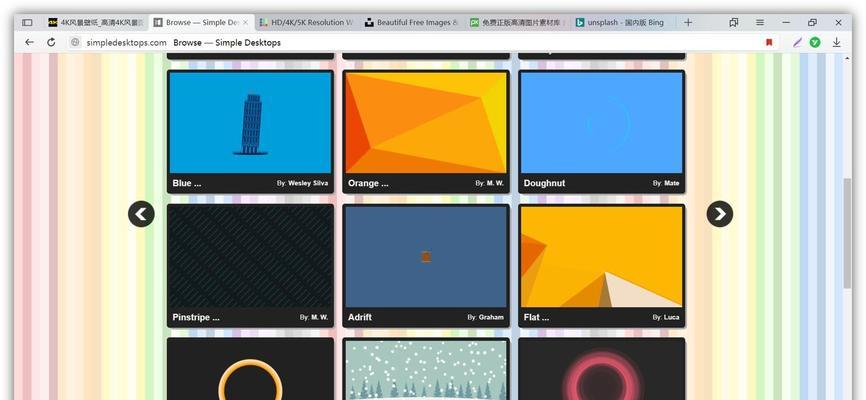Image resolution: width=866 pixels, height=400 pixels.
Task: Select the Browse — Simple Desktops tab
Action: click(202, 23)
